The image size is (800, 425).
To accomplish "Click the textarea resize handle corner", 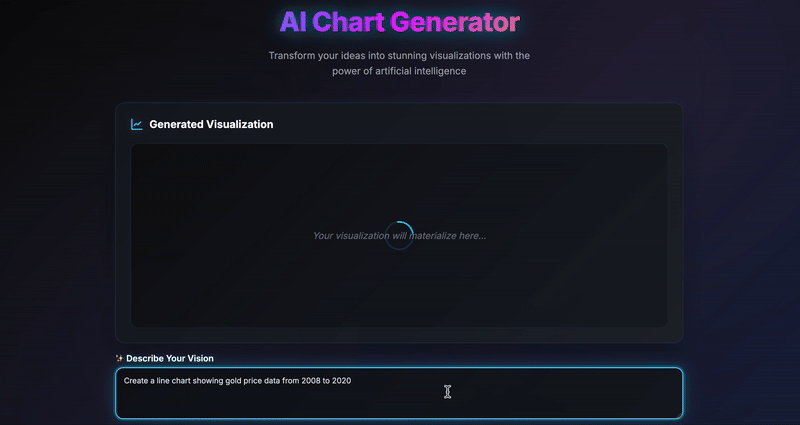I will click(678, 414).
